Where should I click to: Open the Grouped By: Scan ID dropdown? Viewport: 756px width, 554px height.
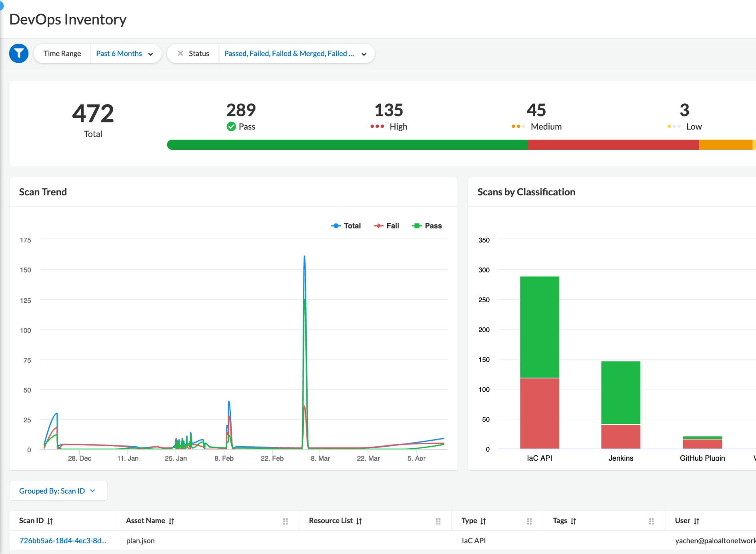pyautogui.click(x=58, y=491)
